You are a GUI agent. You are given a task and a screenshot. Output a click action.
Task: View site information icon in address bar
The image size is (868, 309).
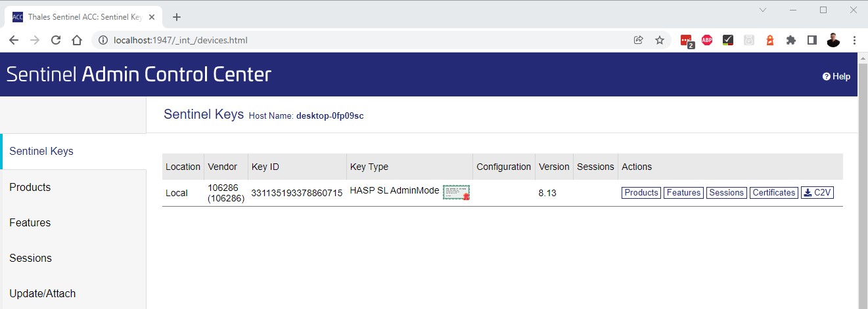click(103, 40)
